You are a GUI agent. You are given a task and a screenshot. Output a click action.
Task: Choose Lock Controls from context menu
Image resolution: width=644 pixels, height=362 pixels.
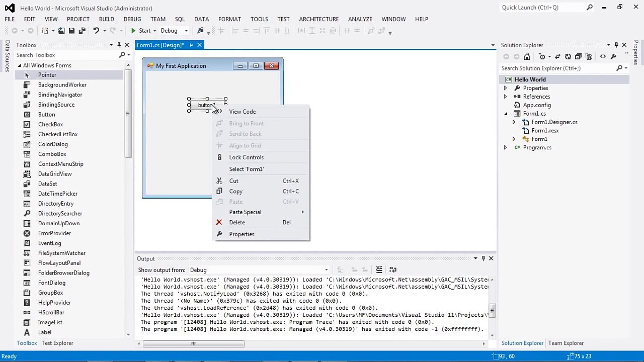tap(261, 157)
